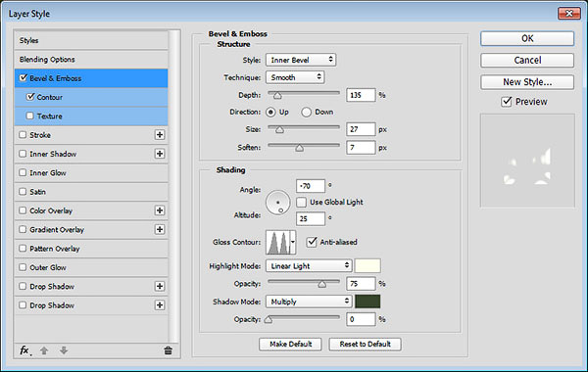Open the Technique dropdown showing Smooth
The height and width of the screenshot is (372, 588).
pos(295,77)
